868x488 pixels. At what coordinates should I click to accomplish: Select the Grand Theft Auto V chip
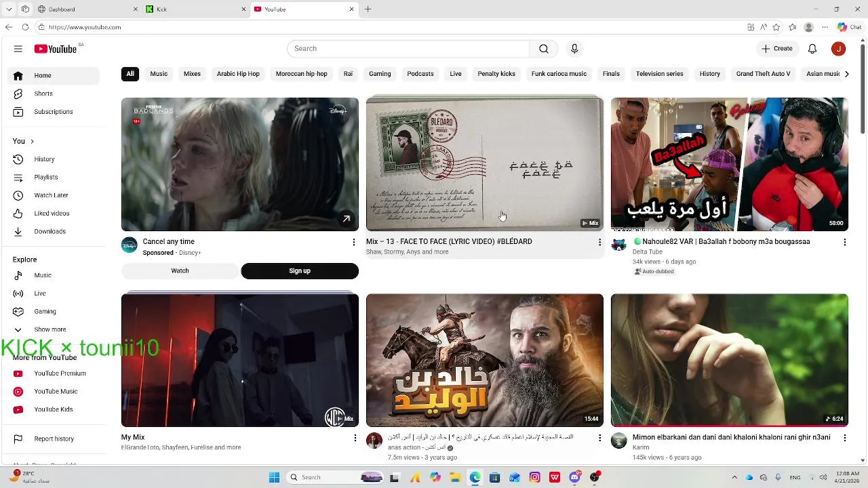tap(764, 74)
